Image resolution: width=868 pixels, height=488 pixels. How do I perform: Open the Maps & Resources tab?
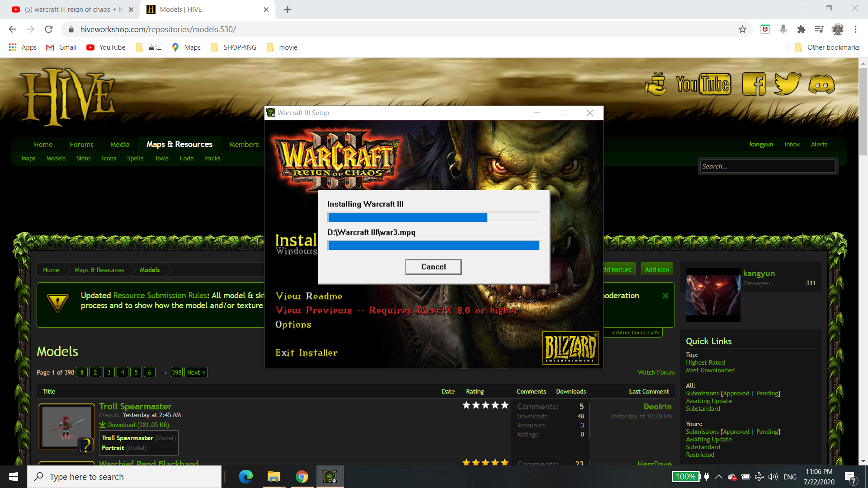(179, 144)
